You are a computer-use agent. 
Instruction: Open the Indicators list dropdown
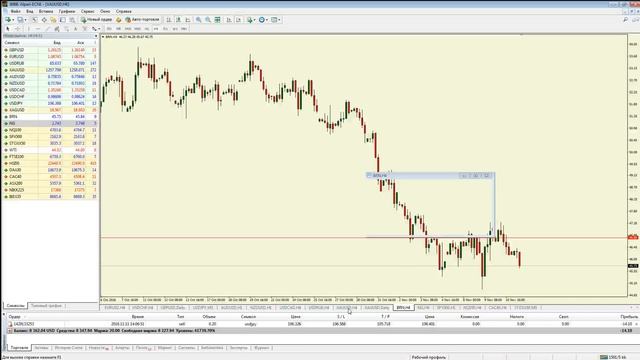point(251,20)
